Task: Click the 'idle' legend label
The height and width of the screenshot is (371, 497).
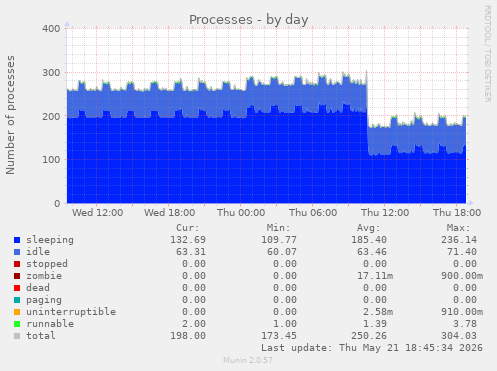Action: [x=38, y=252]
